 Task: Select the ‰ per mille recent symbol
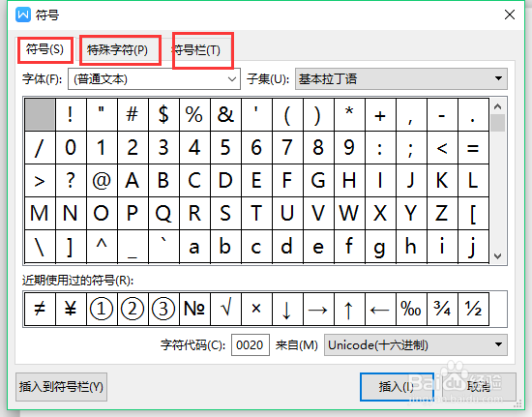[411, 309]
